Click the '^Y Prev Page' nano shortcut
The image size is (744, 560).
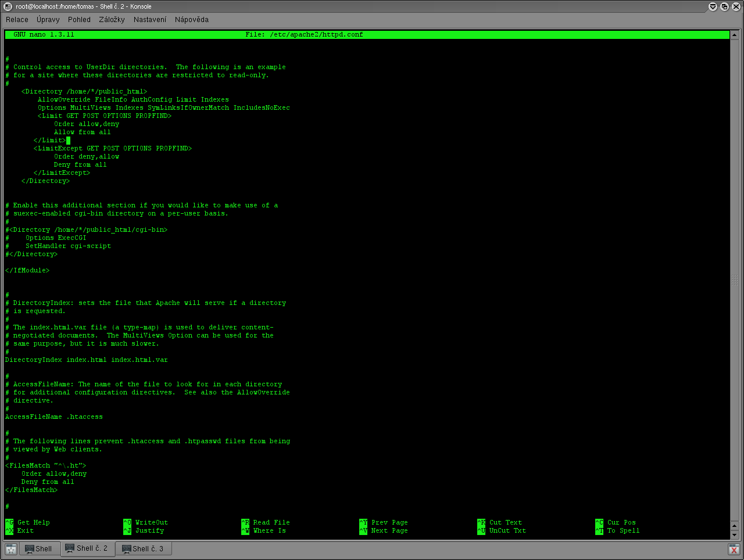point(384,523)
